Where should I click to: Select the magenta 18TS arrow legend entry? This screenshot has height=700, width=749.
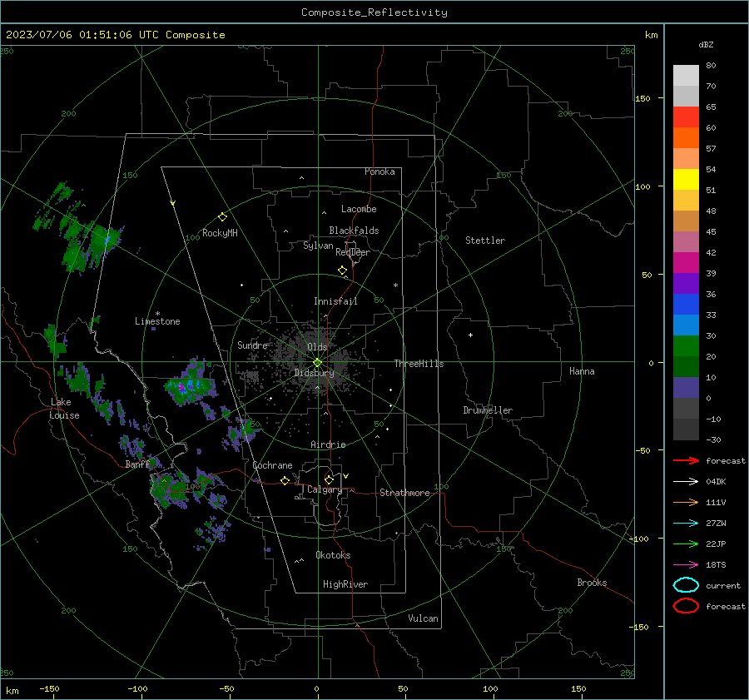pyautogui.click(x=686, y=565)
